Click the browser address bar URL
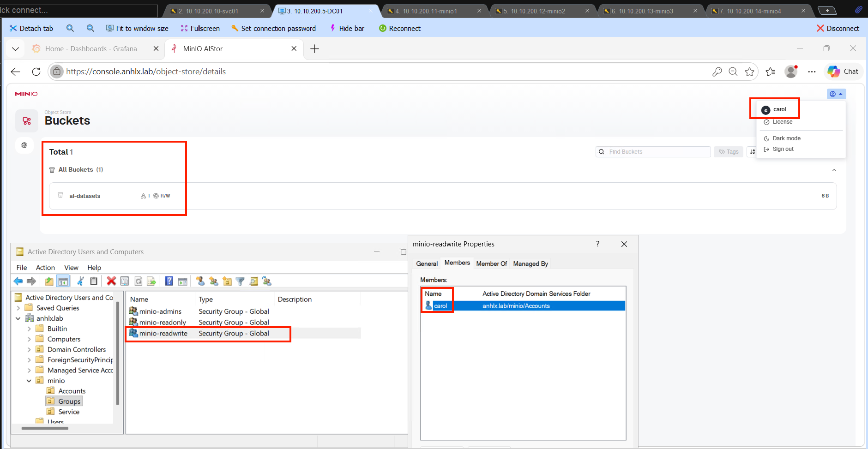The width and height of the screenshot is (868, 449). point(146,72)
